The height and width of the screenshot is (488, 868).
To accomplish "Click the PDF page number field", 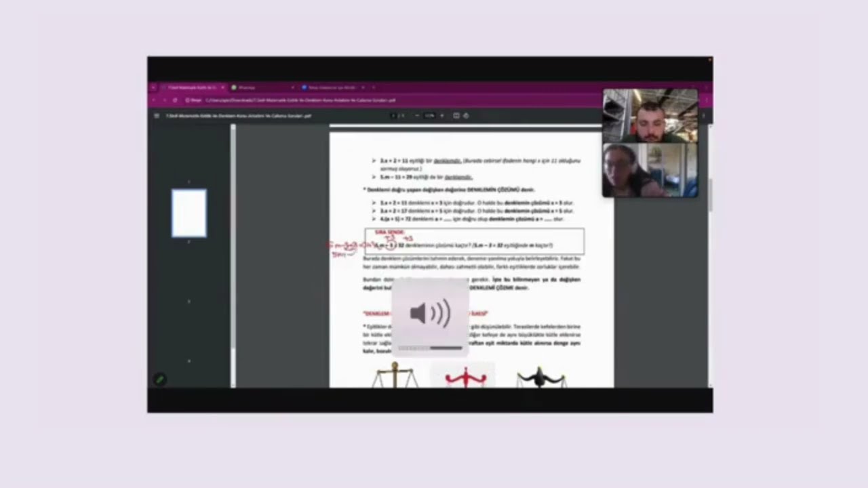I will (394, 115).
